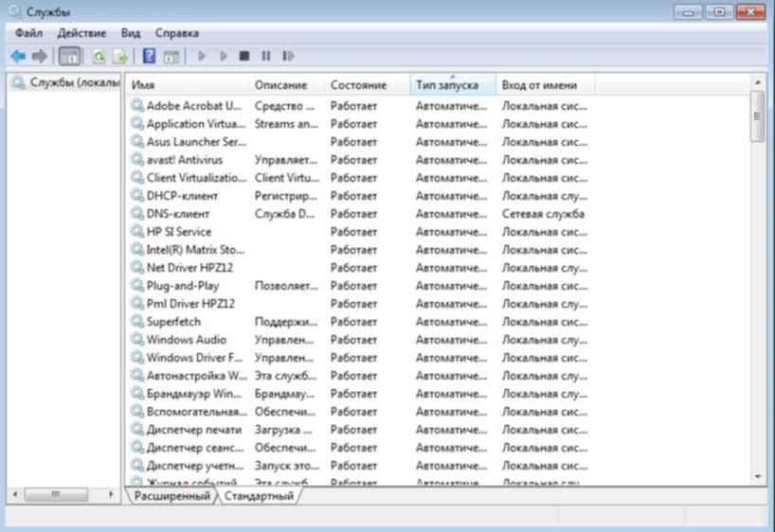Click the vertical scrollbar down arrow
775x532 pixels.
click(757, 475)
